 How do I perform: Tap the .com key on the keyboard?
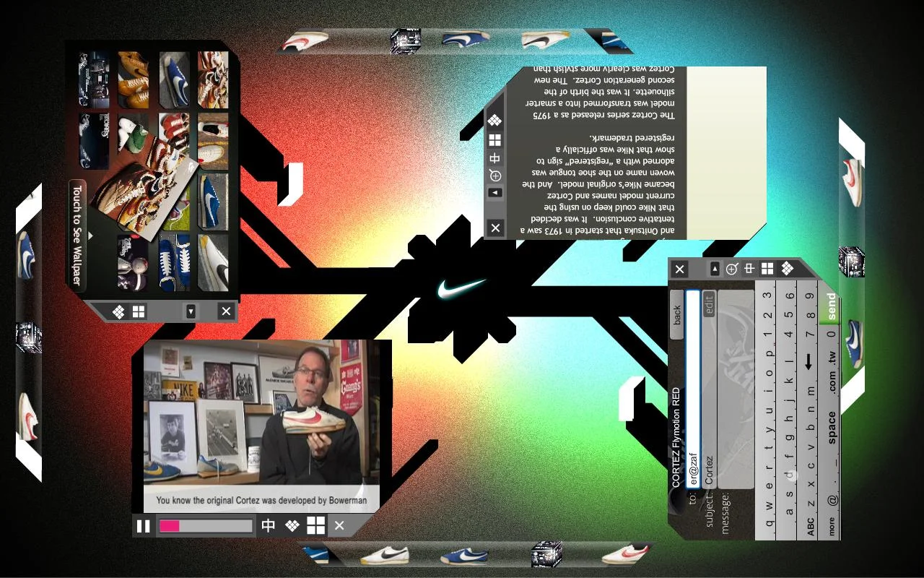click(831, 382)
